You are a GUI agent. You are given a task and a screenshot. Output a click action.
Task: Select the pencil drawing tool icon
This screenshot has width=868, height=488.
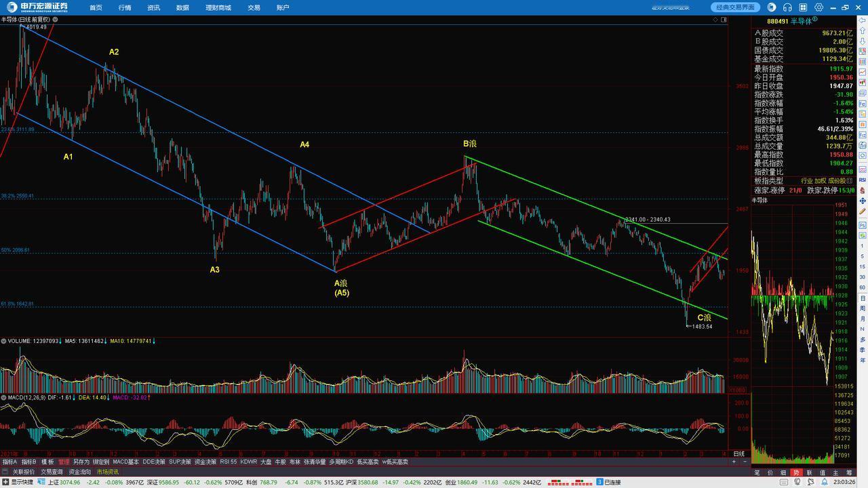[x=862, y=211]
